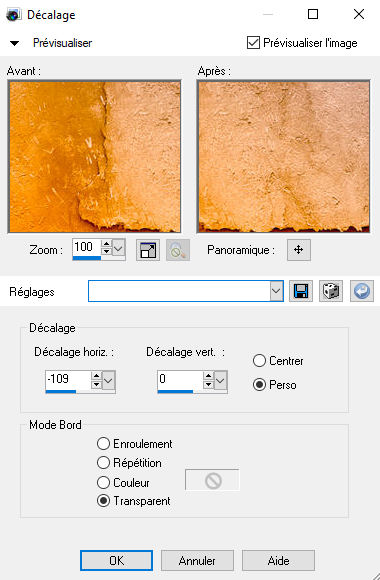Click the randomize parameters dice icon
Screen dimensions: 380x580
331,291
